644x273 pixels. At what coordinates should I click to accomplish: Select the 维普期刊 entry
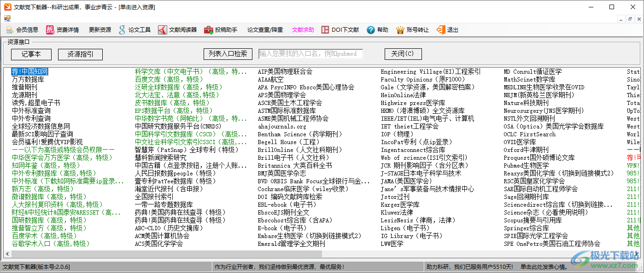click(x=24, y=87)
